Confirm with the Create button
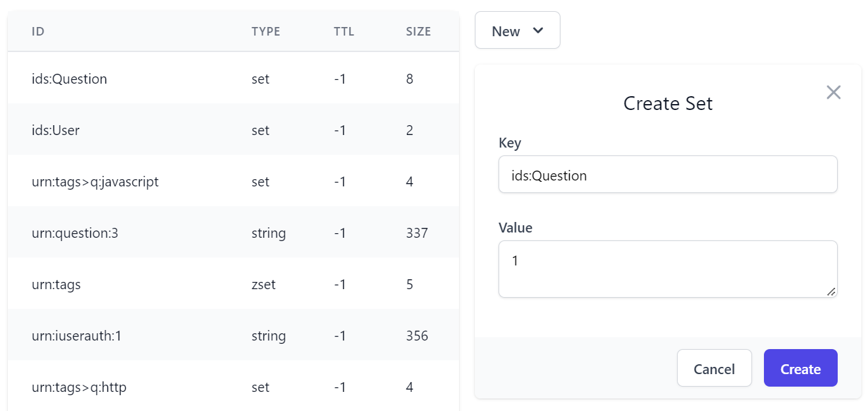Image resolution: width=868 pixels, height=411 pixels. pos(800,368)
